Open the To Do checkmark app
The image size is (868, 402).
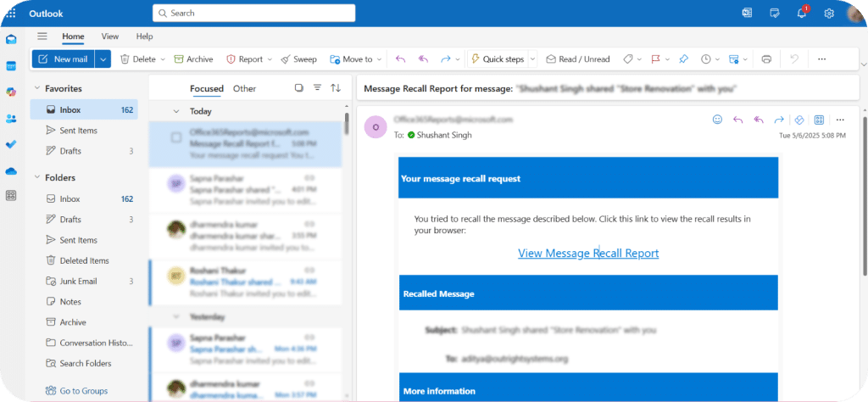(11, 144)
